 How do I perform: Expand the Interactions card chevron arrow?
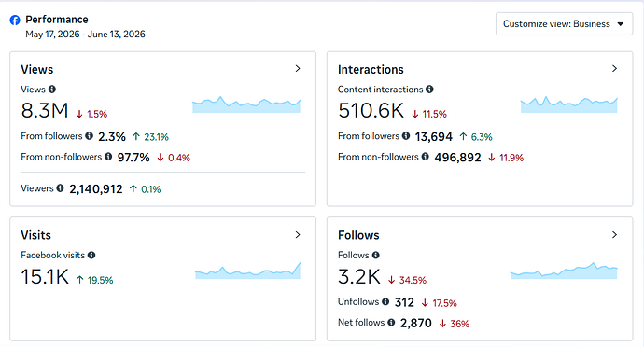(614, 69)
